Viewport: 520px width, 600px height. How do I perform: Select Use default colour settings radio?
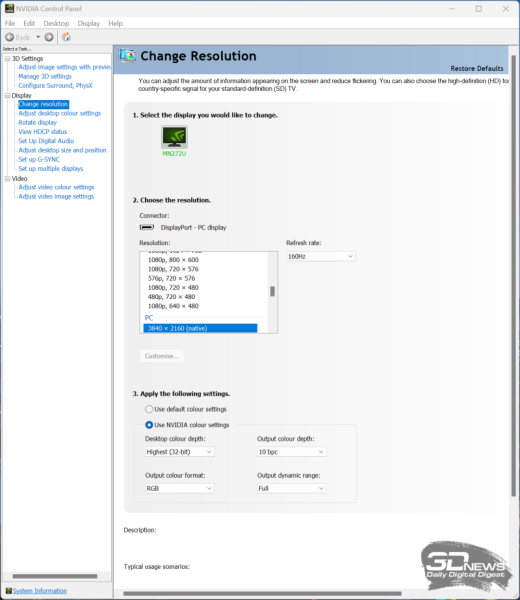pyautogui.click(x=149, y=409)
